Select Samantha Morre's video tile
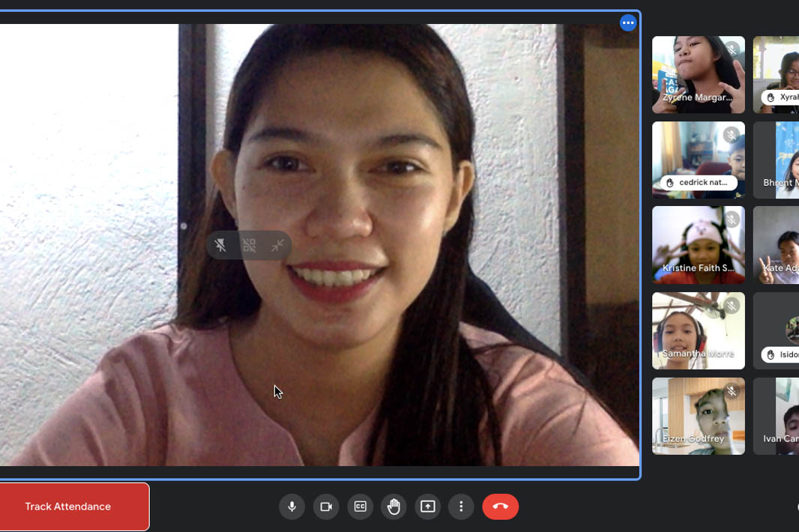Screen dimensions: 799x532 coord(698,330)
